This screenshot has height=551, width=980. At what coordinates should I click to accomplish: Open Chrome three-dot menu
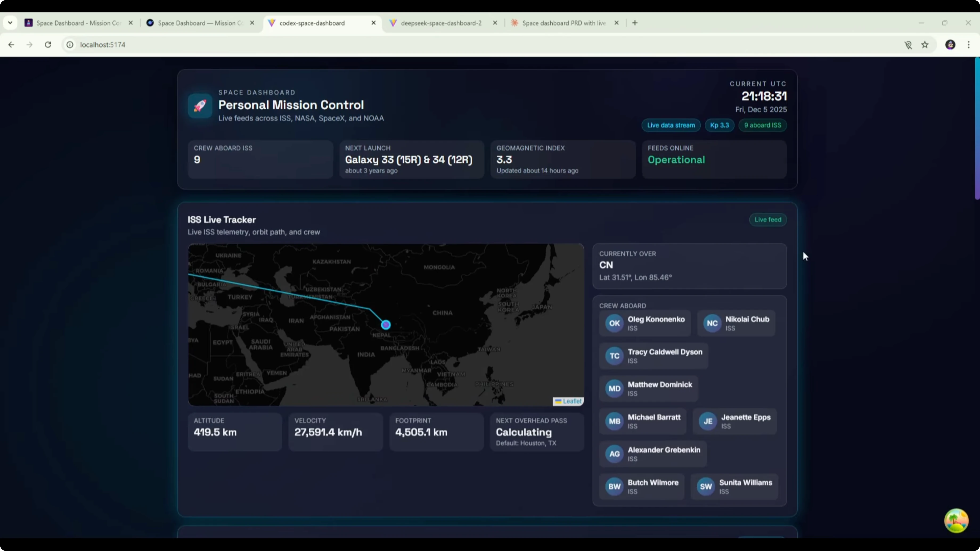[x=969, y=45]
